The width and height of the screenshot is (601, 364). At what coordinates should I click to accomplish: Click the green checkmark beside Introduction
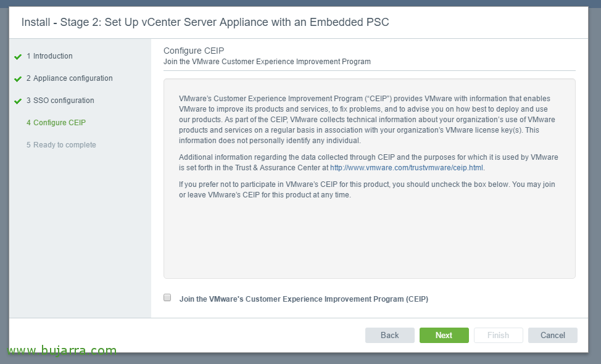(x=18, y=57)
